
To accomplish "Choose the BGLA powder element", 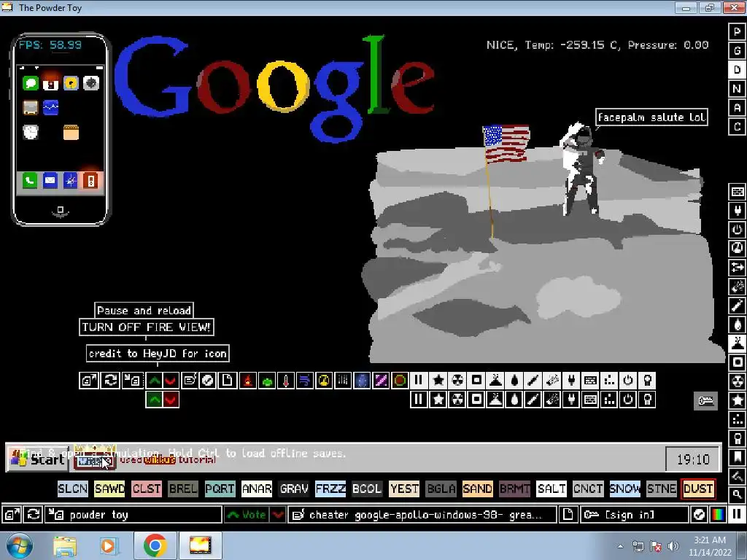I will (x=441, y=489).
